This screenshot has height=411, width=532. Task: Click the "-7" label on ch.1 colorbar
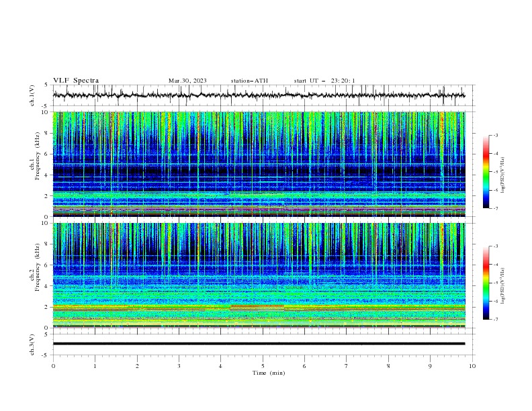[x=496, y=208]
